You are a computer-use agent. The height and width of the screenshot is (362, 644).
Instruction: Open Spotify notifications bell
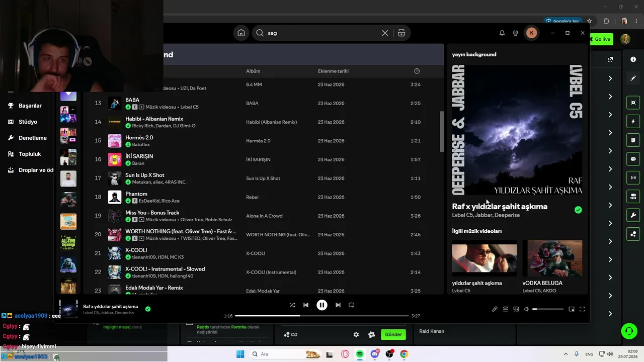click(x=502, y=33)
